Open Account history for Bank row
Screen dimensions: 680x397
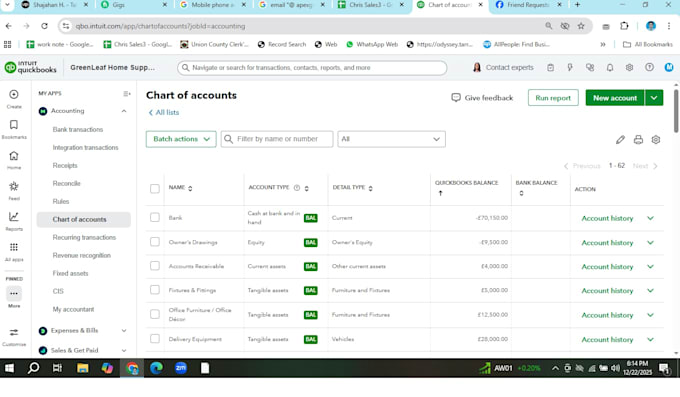pos(607,218)
